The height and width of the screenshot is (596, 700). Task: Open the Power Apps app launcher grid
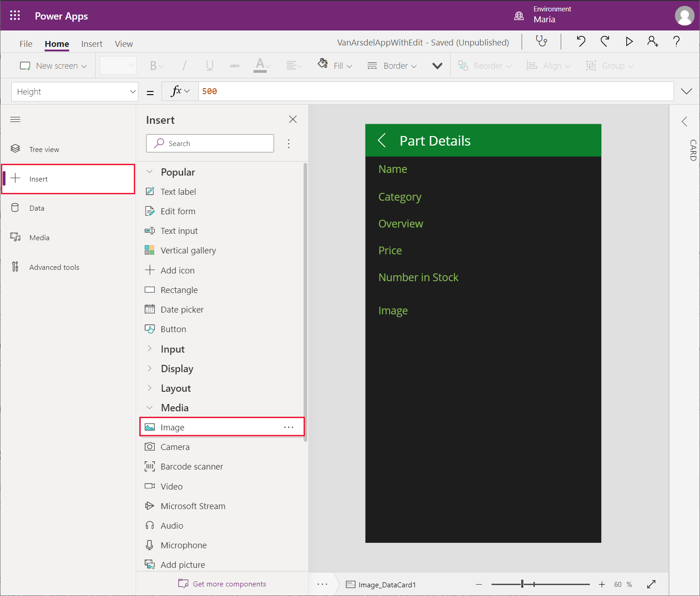point(15,15)
